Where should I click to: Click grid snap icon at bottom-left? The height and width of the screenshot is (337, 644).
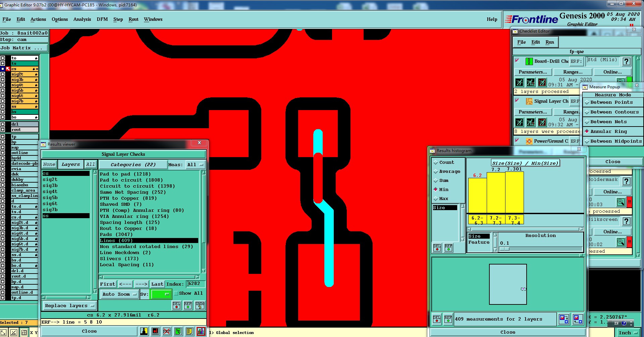tap(24, 333)
